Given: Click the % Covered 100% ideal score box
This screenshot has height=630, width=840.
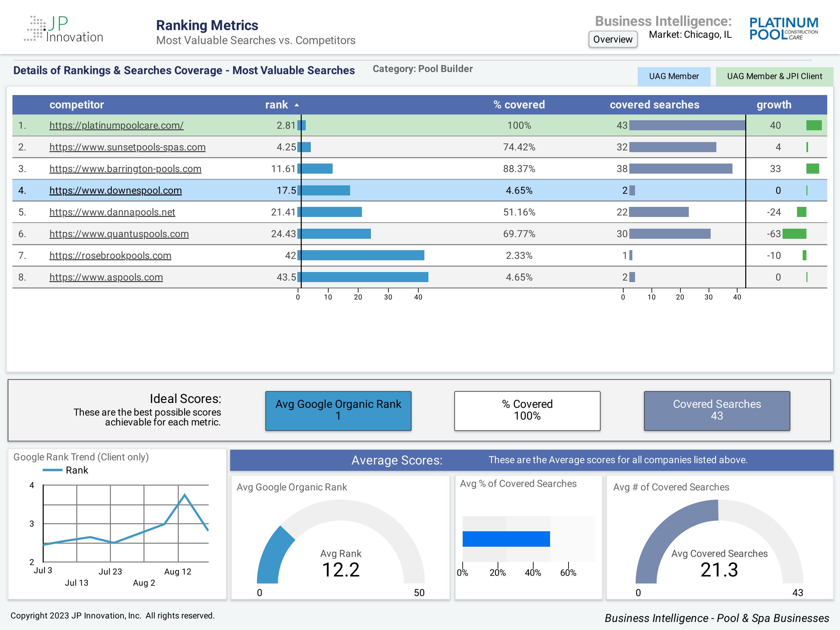Looking at the screenshot, I should tap(527, 411).
